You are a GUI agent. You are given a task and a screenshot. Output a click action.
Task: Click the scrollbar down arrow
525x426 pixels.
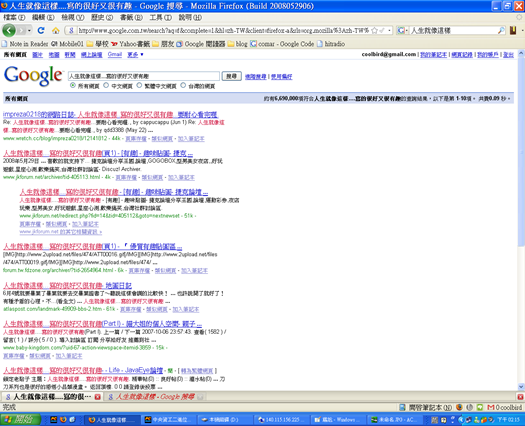(521, 386)
